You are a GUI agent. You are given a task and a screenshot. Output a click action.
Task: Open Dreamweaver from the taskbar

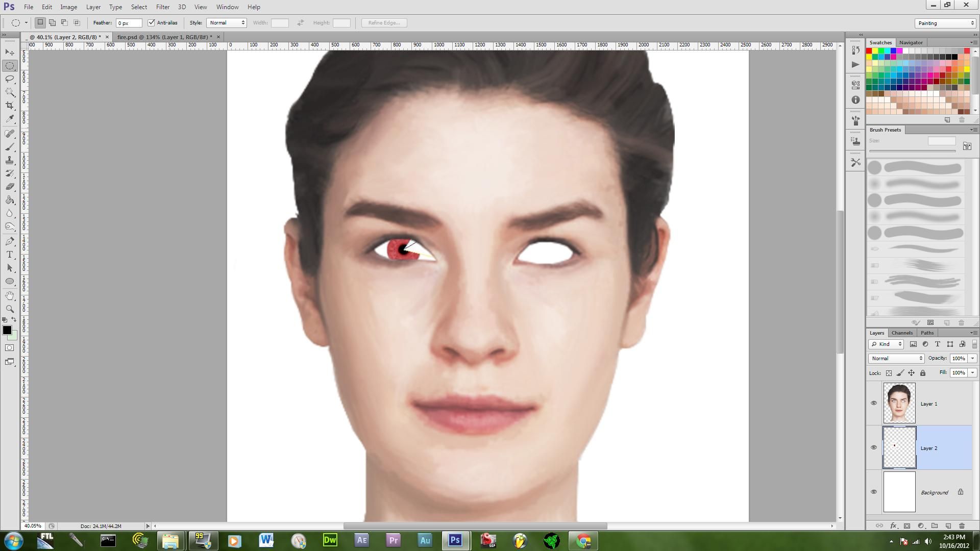pyautogui.click(x=330, y=540)
